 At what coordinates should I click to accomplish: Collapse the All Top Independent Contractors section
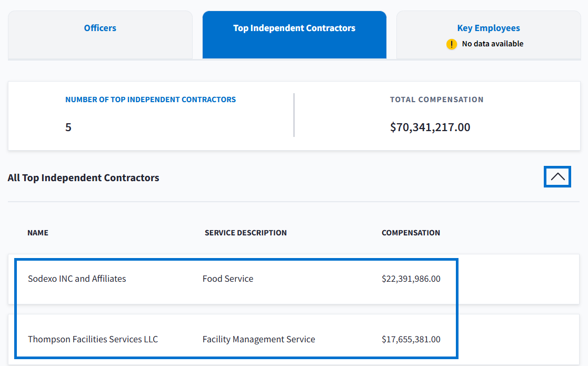click(557, 177)
